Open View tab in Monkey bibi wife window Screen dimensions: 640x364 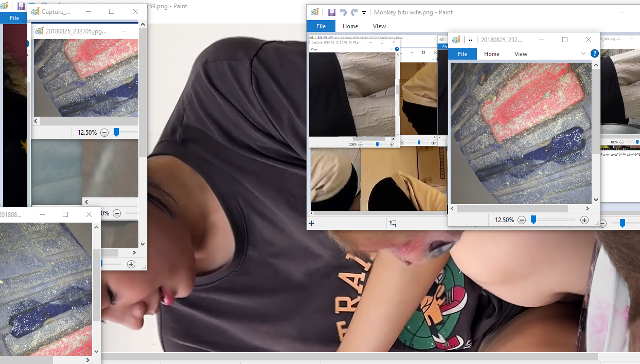379,26
